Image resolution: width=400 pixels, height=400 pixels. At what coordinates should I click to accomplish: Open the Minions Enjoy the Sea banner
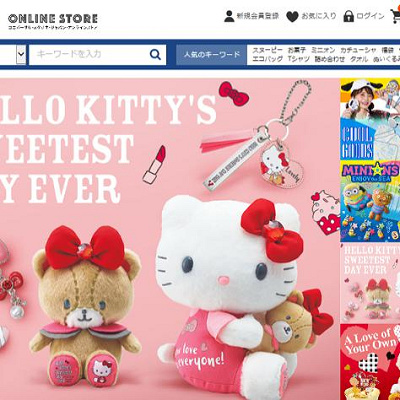[370, 202]
